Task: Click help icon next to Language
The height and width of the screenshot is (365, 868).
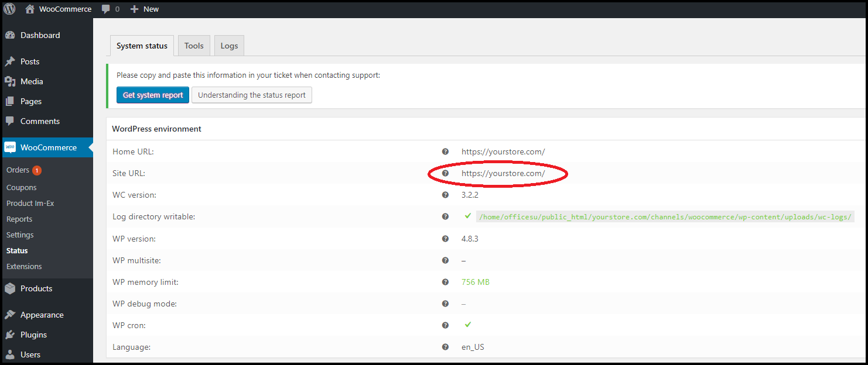Action: (445, 347)
